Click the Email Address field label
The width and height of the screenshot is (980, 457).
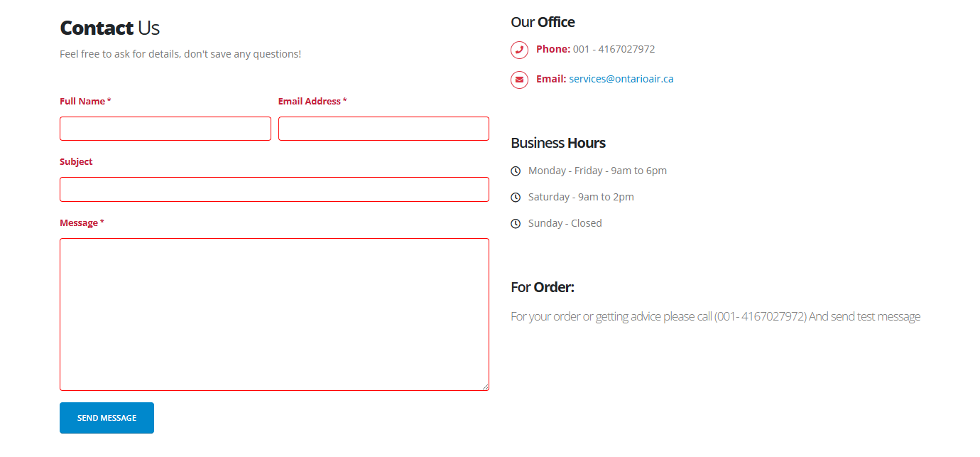pos(310,102)
